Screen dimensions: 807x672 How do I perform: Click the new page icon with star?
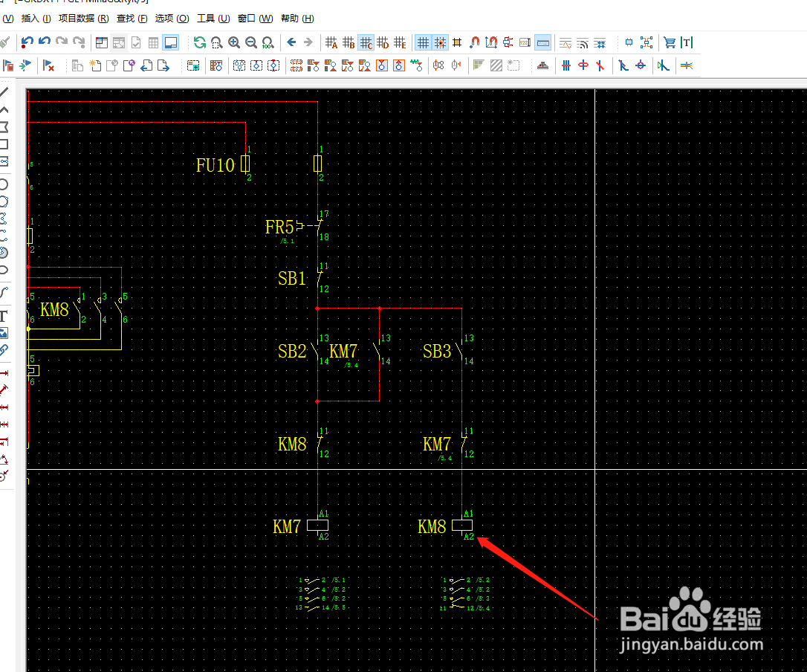[x=95, y=65]
